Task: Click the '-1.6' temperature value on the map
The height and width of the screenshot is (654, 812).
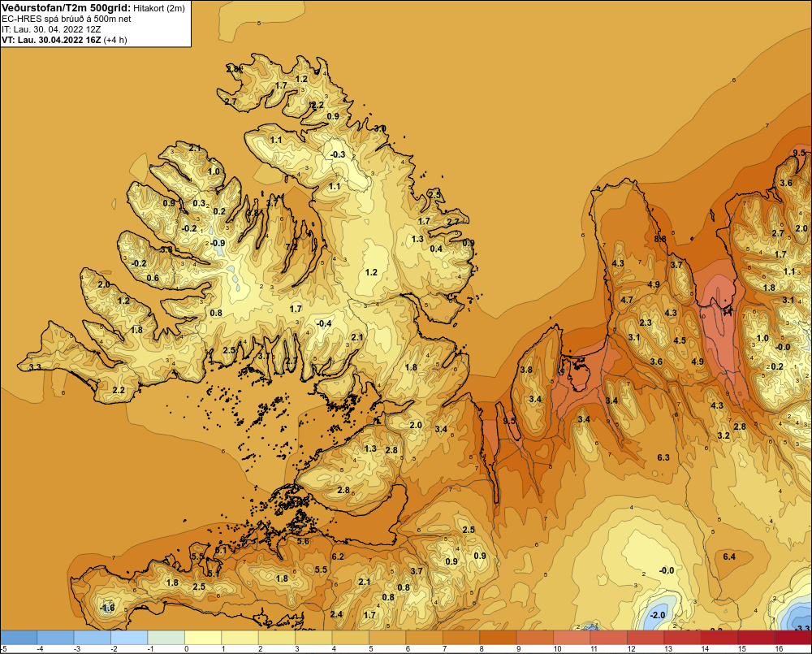Action: [107, 609]
